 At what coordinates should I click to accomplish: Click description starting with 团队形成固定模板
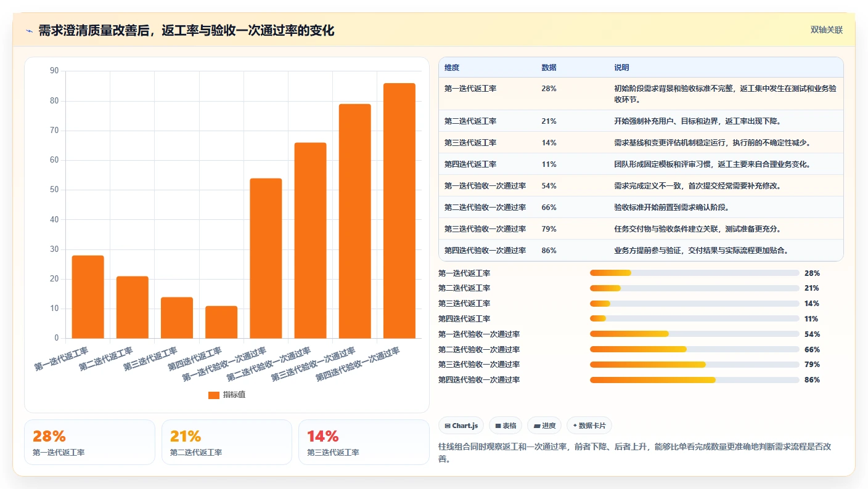(713, 164)
